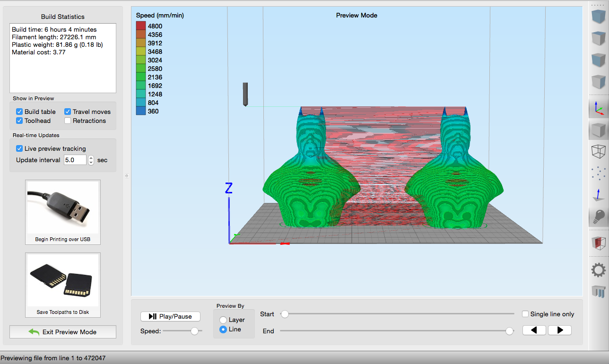
Task: Click the Build time statistics line
Action: [x=54, y=29]
